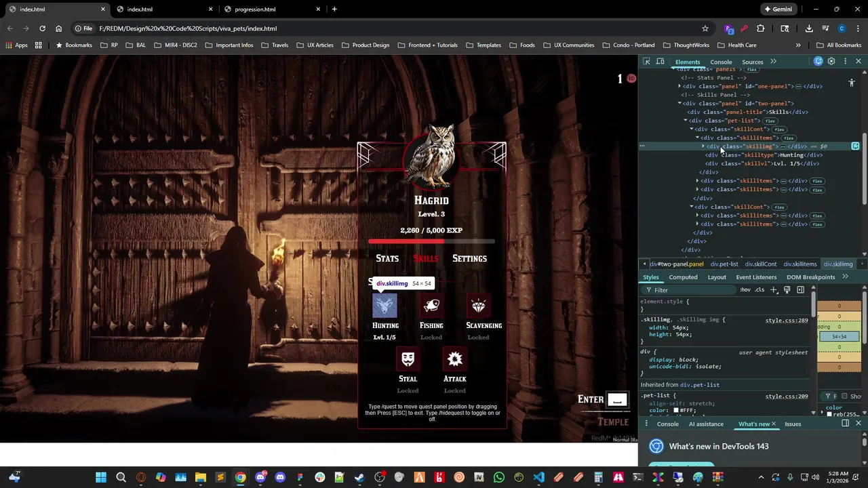Expand the selected skillimg div node
Screen dimensions: 868x488
click(703, 146)
